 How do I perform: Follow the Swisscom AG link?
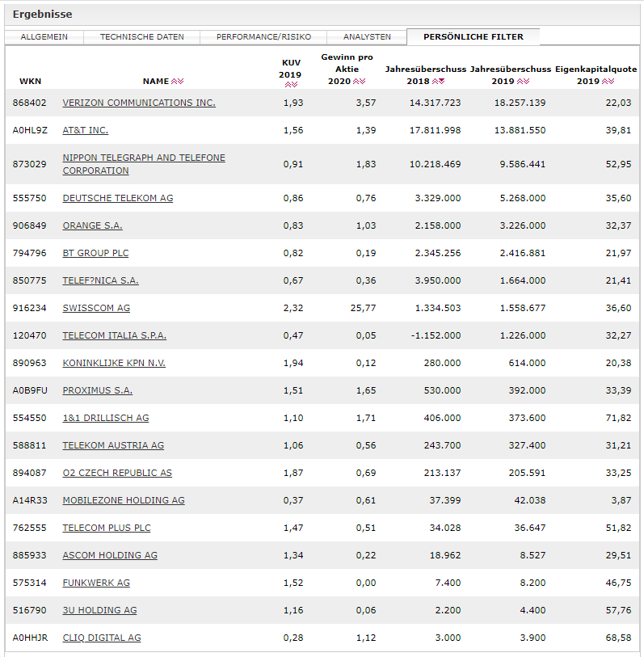(96, 308)
